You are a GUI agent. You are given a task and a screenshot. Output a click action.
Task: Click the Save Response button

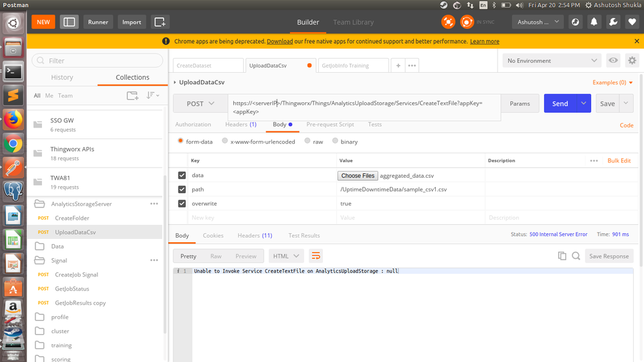point(609,256)
